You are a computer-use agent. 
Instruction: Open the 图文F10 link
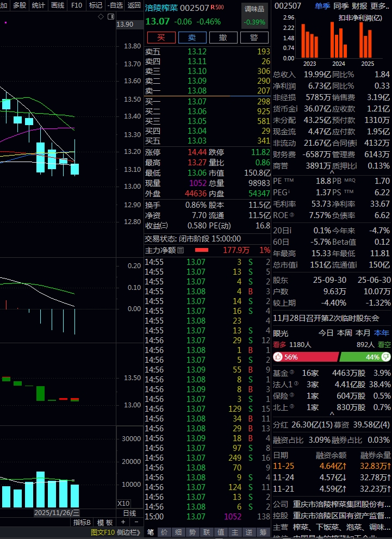tap(103, 532)
